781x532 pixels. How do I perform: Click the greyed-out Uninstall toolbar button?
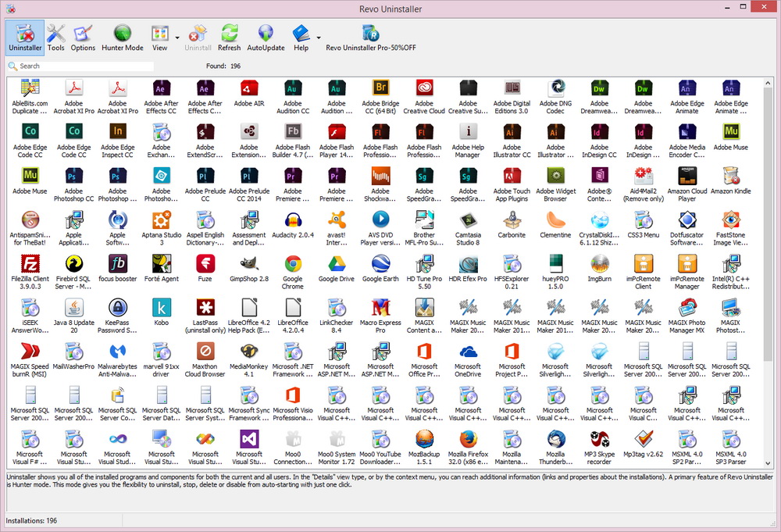click(x=198, y=37)
